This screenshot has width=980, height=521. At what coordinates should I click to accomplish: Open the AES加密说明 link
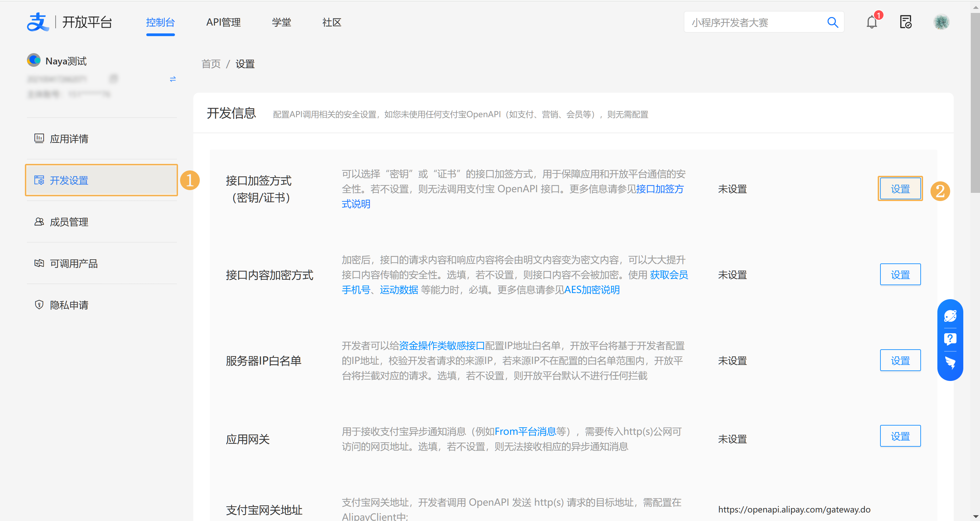click(x=592, y=290)
